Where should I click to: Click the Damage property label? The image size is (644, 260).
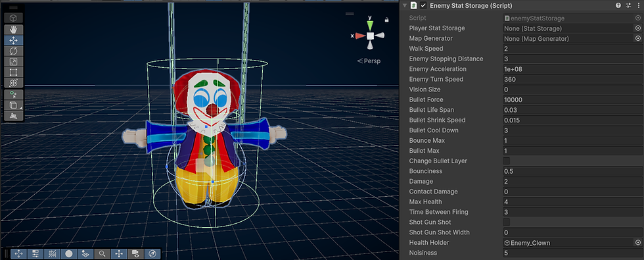pos(421,181)
